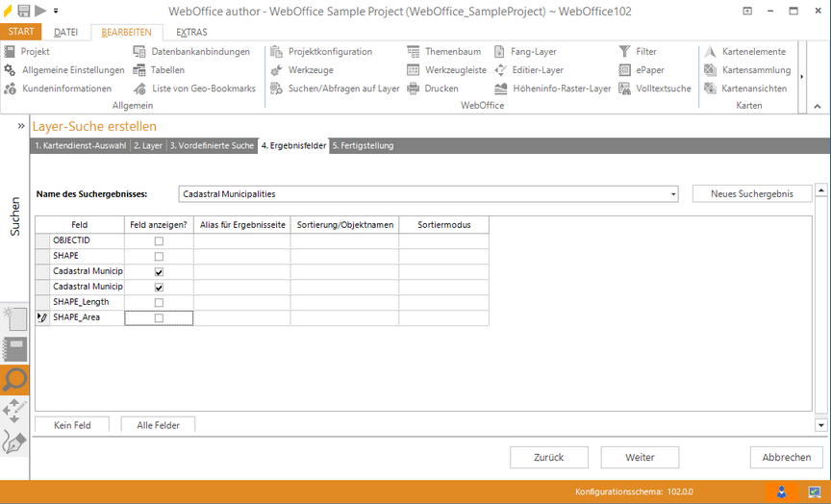Image resolution: width=831 pixels, height=504 pixels.
Task: Check the SHAPE_Area display checkbox
Action: pyautogui.click(x=159, y=317)
